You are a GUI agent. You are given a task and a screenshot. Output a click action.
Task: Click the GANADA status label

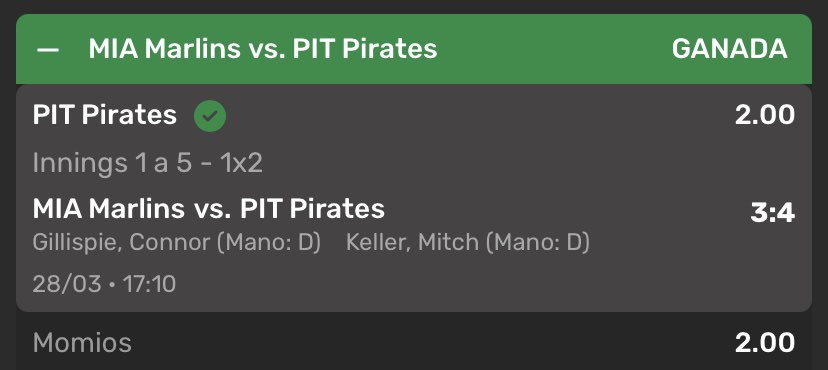729,49
